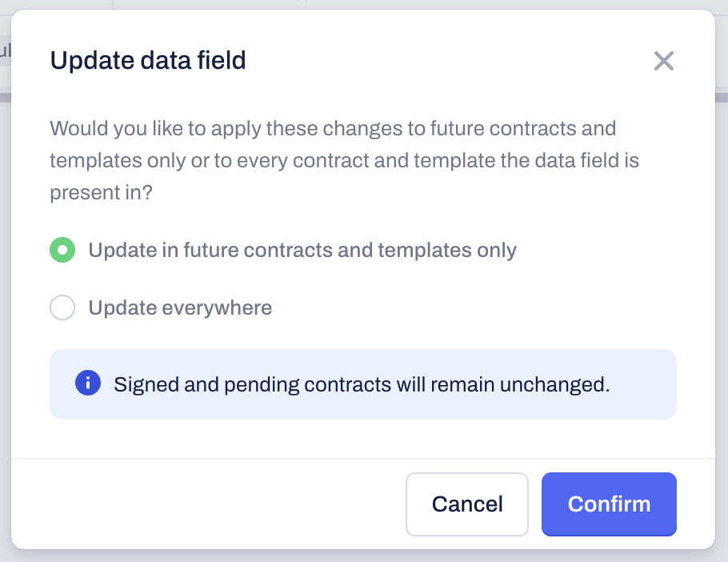The image size is (728, 562).
Task: Click the blue info icon in the notice
Action: tap(87, 383)
